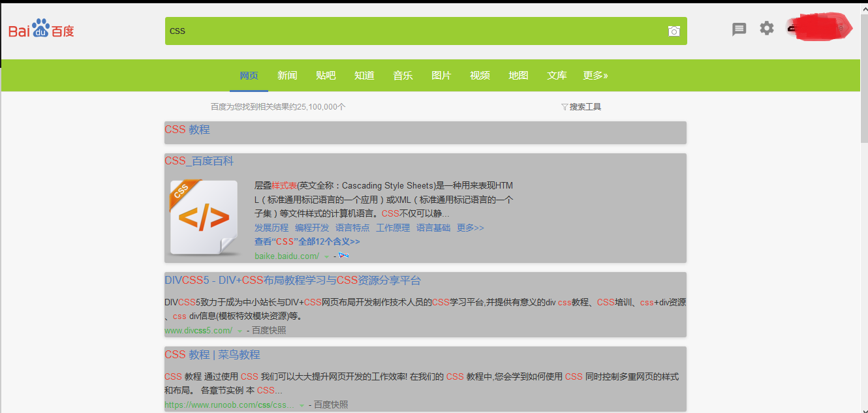
Task: Switch to the 视频 tab
Action: pos(480,76)
